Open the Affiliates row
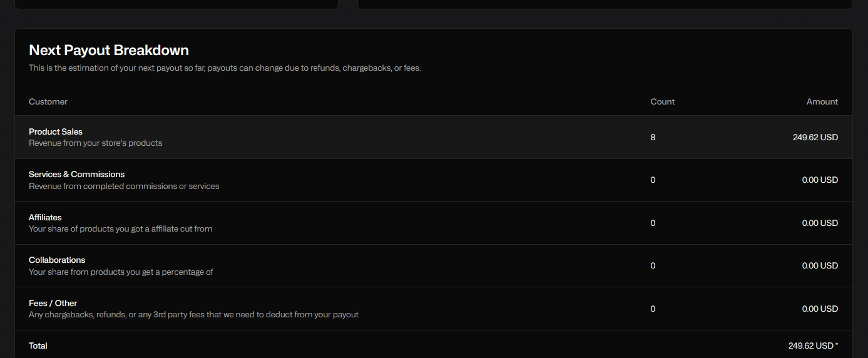The height and width of the screenshot is (358, 868). 434,223
